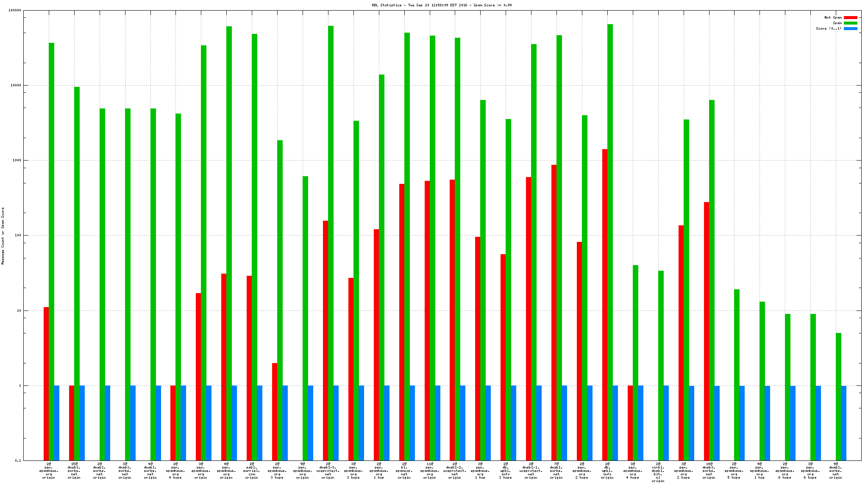This screenshot has height=488, width=868.
Task: Click the 100000 y-axis tick label
Action: (15, 11)
